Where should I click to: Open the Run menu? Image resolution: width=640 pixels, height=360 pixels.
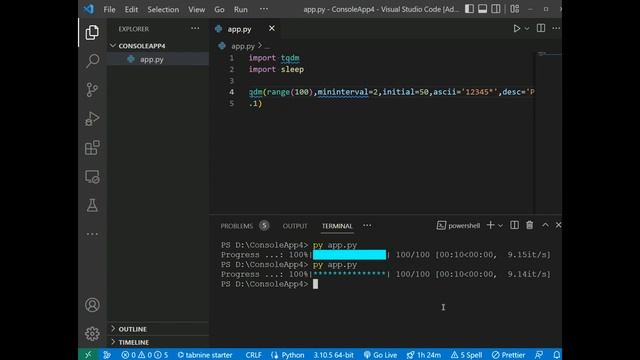[x=240, y=9]
